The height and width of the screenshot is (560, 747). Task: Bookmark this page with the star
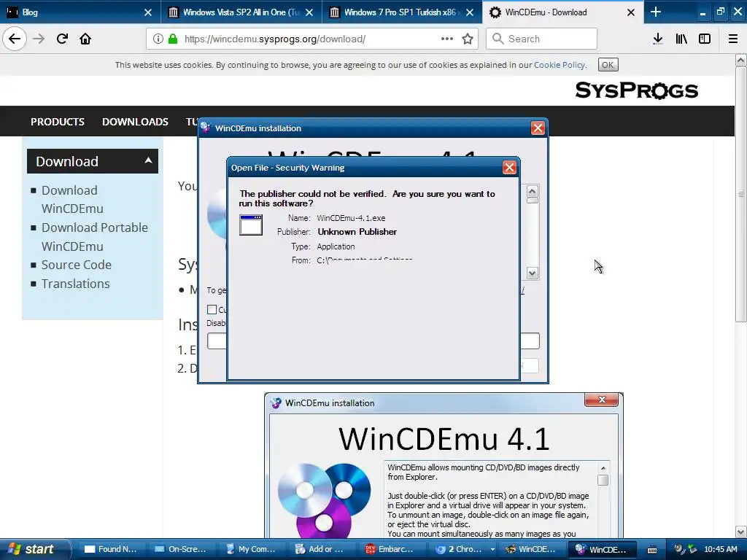coord(468,39)
